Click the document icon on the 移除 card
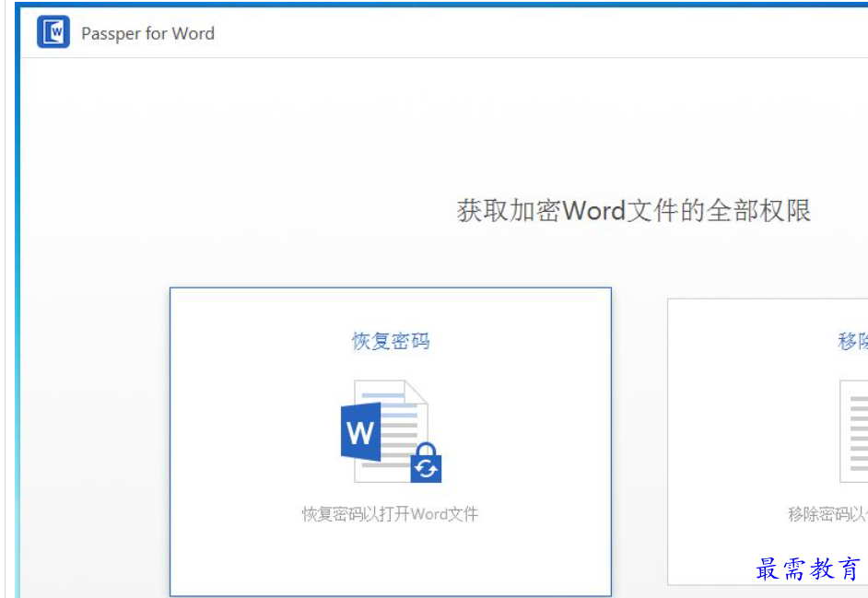 853,431
